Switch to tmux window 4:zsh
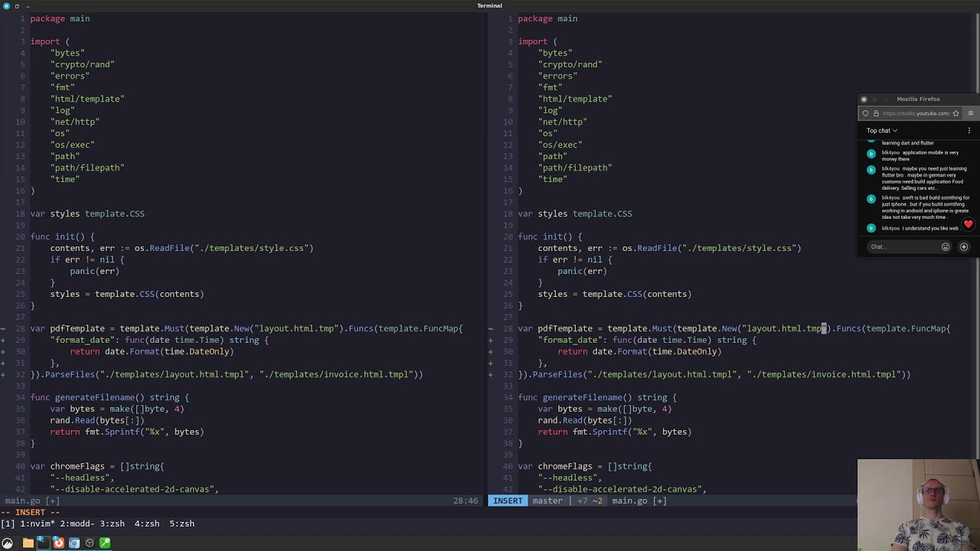Viewport: 980px width, 551px height. pos(147,523)
